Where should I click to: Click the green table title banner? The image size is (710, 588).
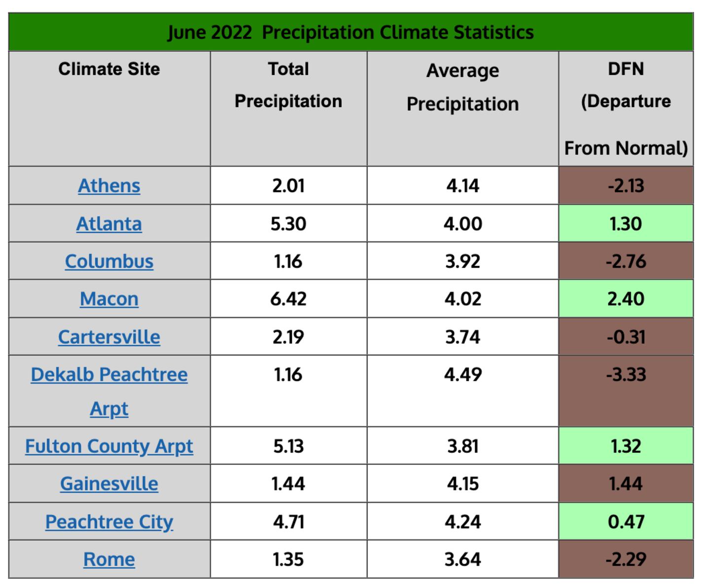[x=351, y=33]
